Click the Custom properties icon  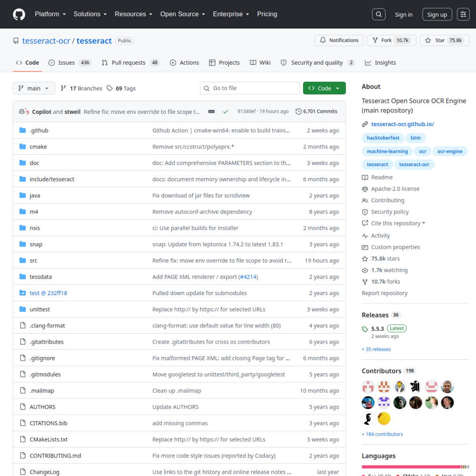point(365,248)
